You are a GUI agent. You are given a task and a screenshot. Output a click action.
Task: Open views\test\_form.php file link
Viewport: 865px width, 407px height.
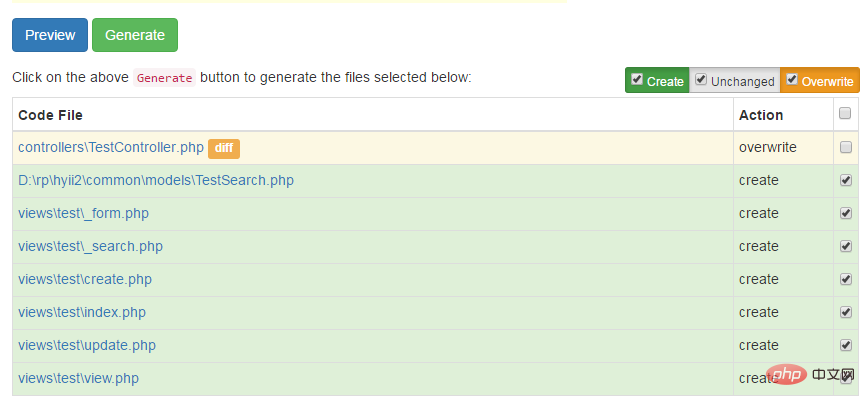click(83, 213)
